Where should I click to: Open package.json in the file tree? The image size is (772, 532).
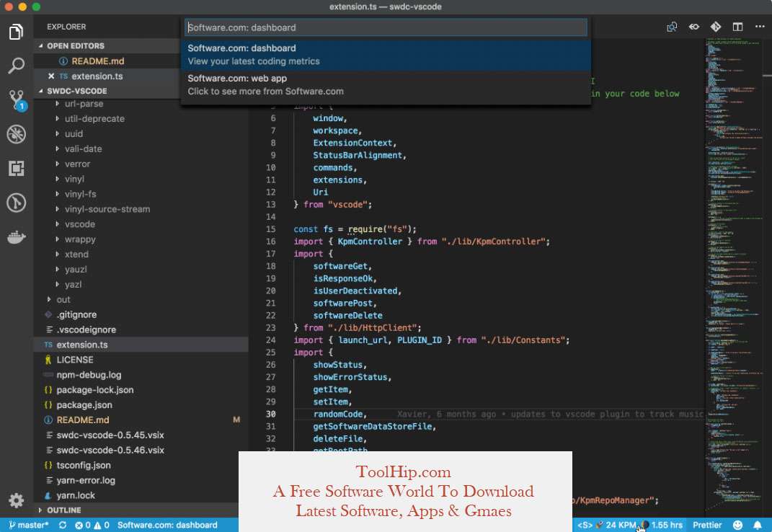(x=84, y=405)
